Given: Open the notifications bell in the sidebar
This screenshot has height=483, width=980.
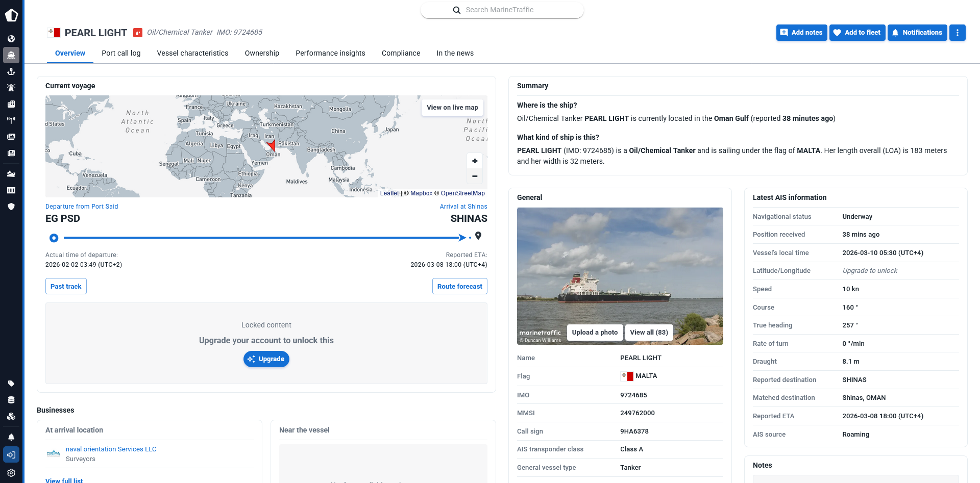Looking at the screenshot, I should click(x=11, y=437).
